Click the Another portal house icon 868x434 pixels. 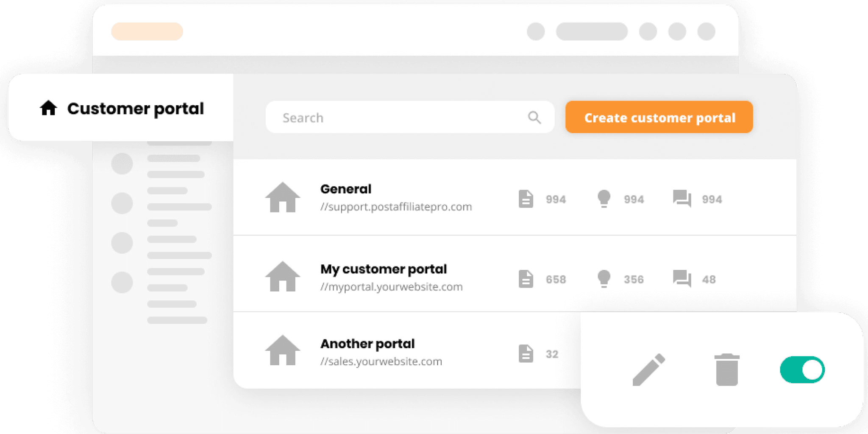283,350
